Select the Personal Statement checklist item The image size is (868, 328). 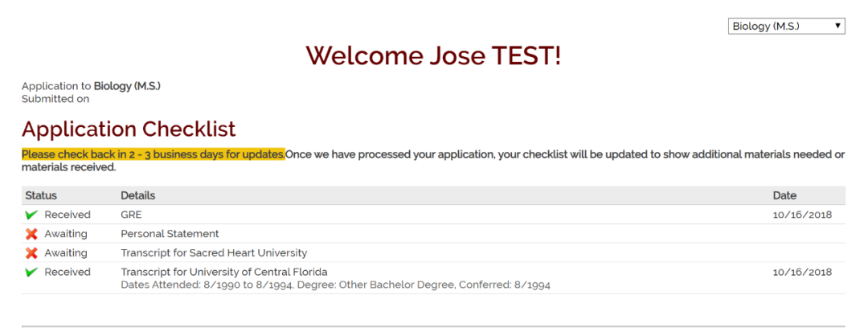coord(170,234)
